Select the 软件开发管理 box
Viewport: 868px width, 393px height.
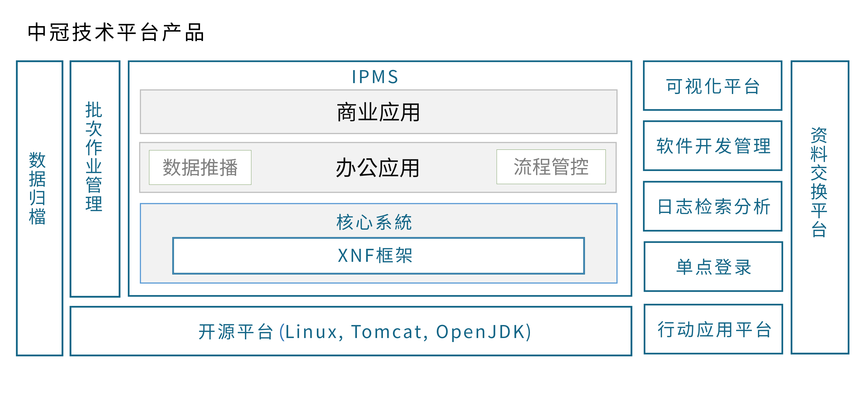(713, 146)
